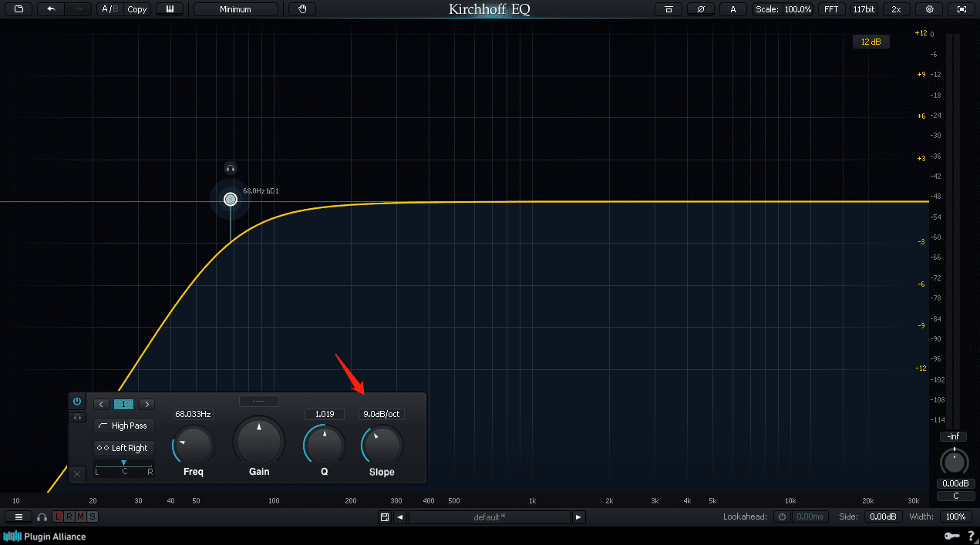Click band number 1 indicator
This screenshot has height=545, width=980.
tap(124, 404)
